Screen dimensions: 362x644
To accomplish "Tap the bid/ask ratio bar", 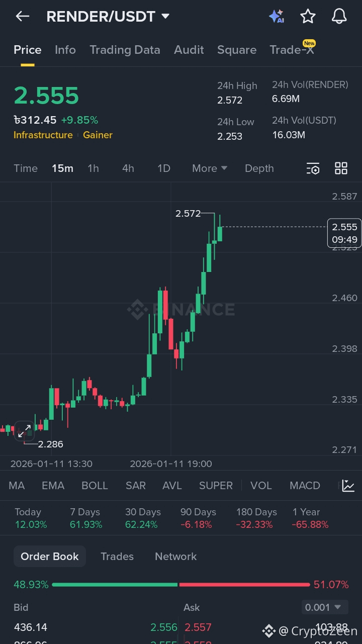I will coord(181,585).
